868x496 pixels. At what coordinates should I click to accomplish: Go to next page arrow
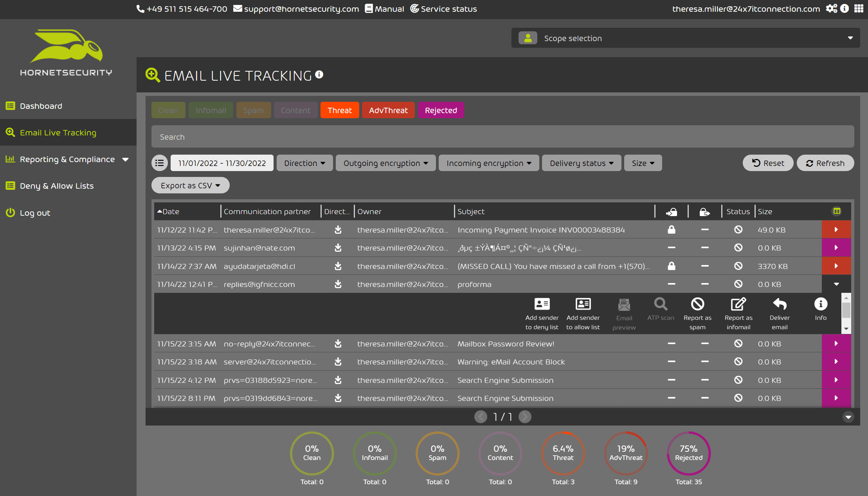(x=525, y=417)
